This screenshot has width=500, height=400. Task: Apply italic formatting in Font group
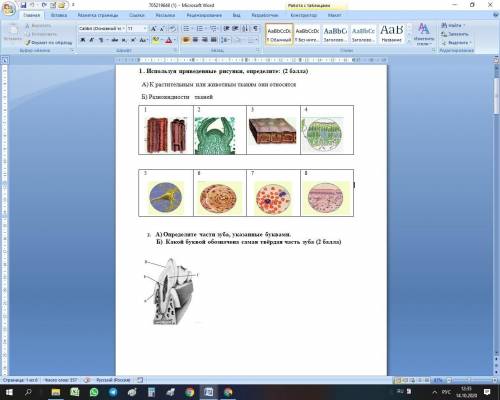click(x=92, y=40)
